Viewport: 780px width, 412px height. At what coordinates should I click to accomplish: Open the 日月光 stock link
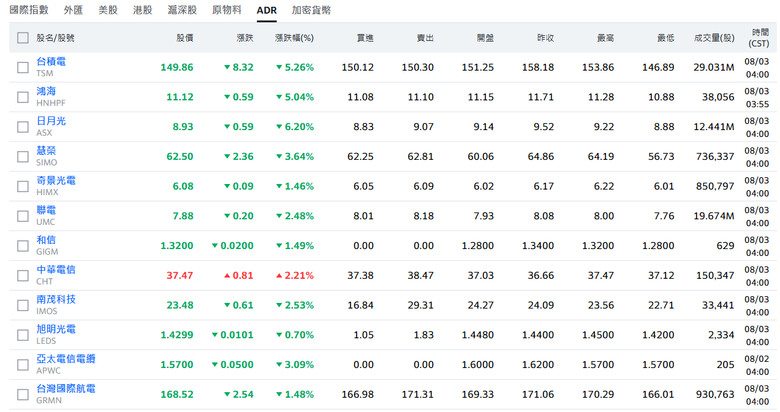pyautogui.click(x=51, y=121)
